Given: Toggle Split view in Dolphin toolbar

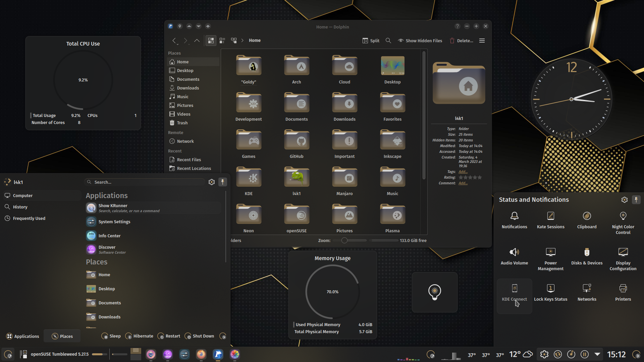Looking at the screenshot, I should point(371,41).
